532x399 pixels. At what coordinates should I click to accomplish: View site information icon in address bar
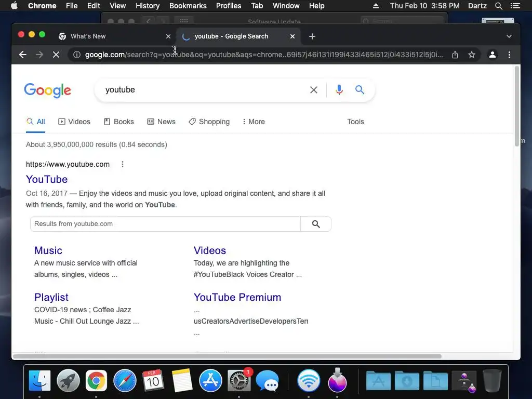pyautogui.click(x=77, y=55)
